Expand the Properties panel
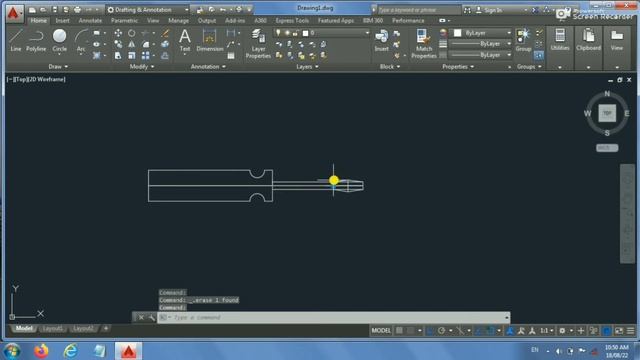Image resolution: width=640 pixels, height=360 pixels. [458, 67]
